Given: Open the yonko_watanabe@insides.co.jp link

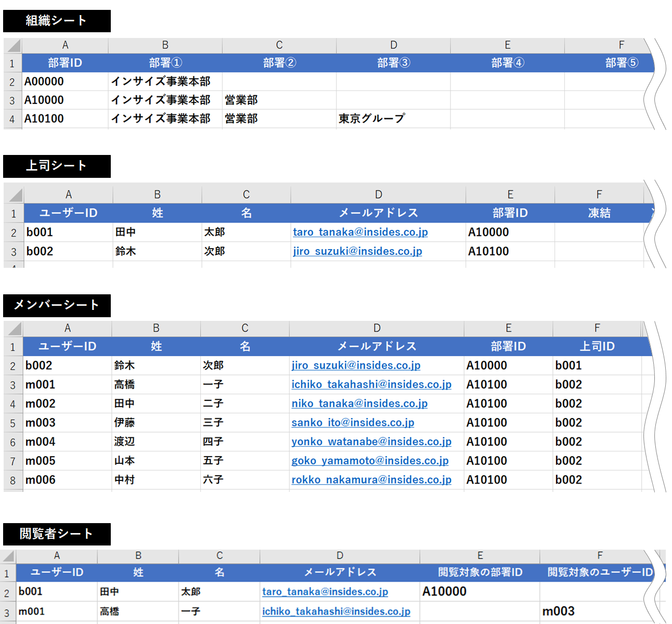Looking at the screenshot, I should click(x=371, y=441).
